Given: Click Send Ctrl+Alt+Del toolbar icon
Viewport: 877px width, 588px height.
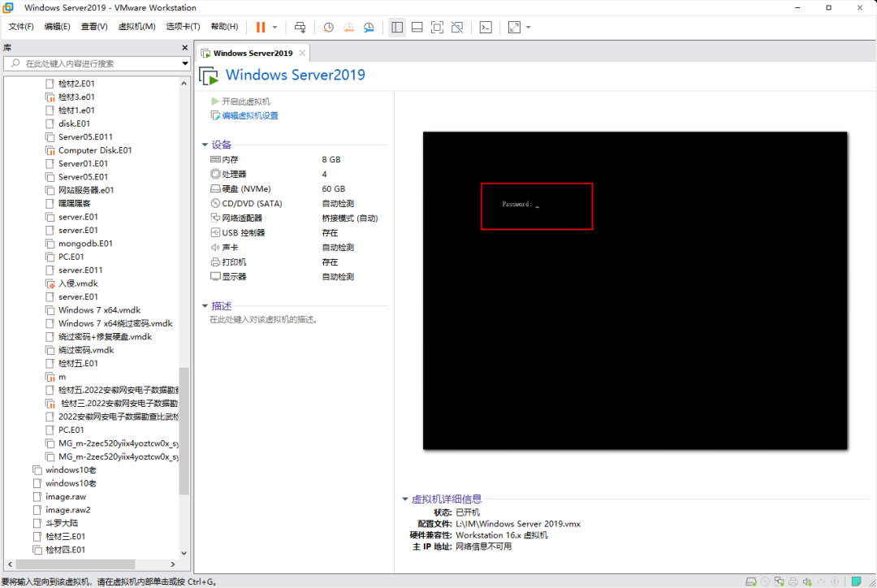Looking at the screenshot, I should pyautogui.click(x=300, y=27).
